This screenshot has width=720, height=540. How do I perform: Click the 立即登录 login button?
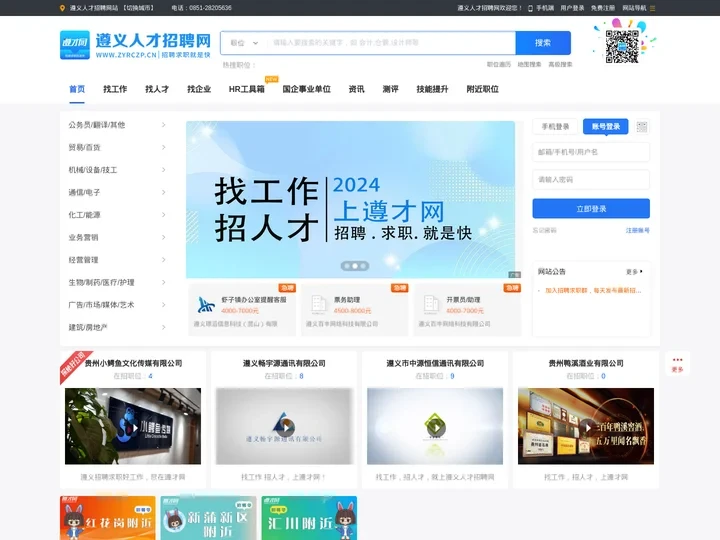(x=591, y=208)
